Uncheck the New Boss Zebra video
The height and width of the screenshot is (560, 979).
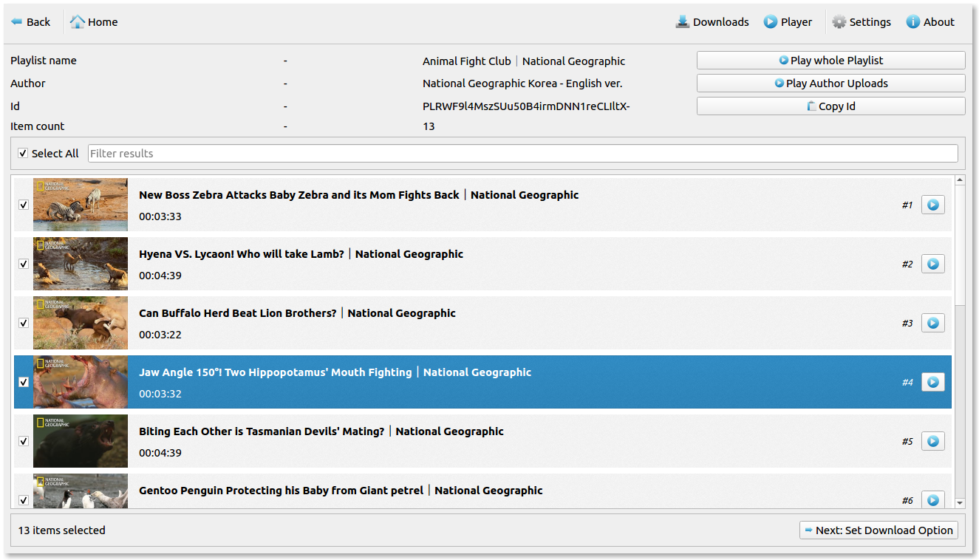click(x=24, y=205)
